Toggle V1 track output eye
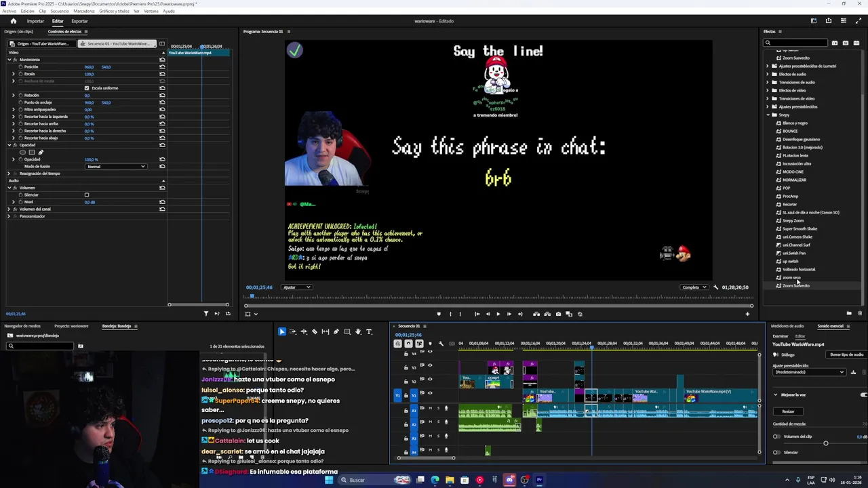868x488 pixels. (x=429, y=393)
